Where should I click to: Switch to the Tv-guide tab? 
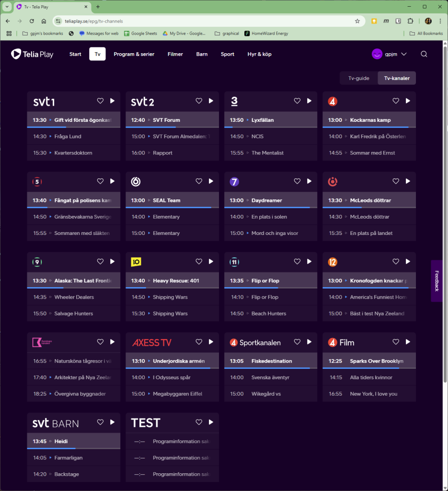(x=358, y=78)
